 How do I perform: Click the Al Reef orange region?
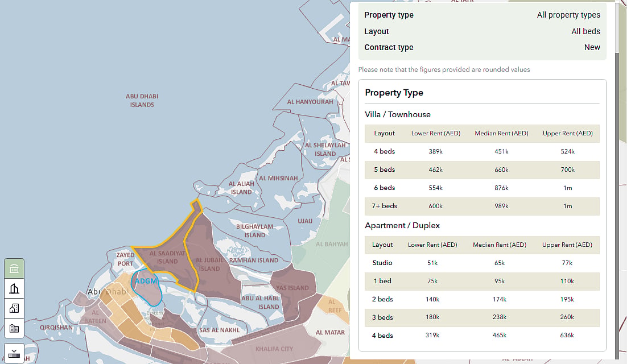tap(335, 306)
